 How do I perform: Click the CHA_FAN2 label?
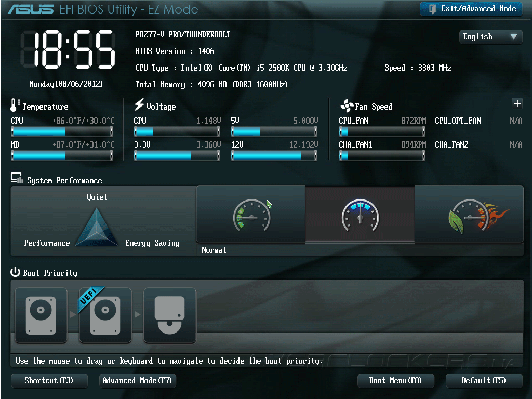451,145
